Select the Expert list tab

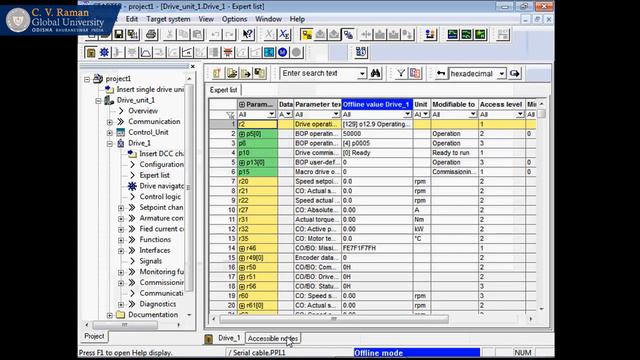click(x=223, y=90)
